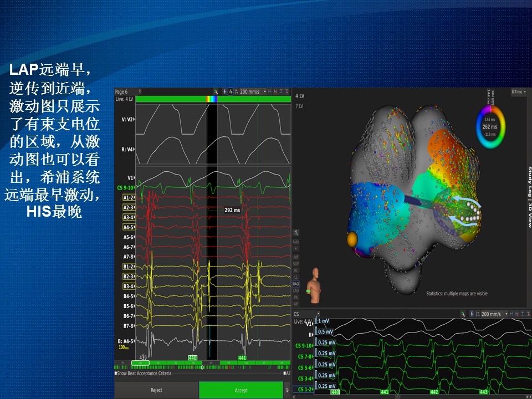Select LAO view preset
This screenshot has height=399, width=532.
(296, 291)
